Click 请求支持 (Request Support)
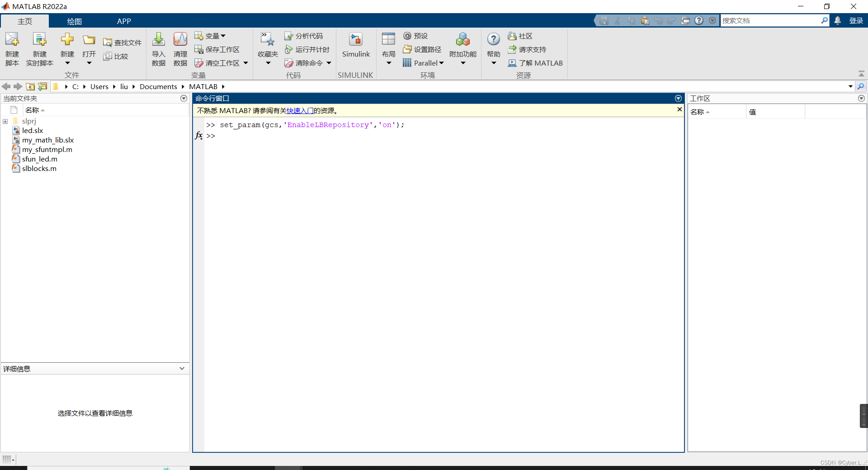868x470 pixels. [x=527, y=49]
